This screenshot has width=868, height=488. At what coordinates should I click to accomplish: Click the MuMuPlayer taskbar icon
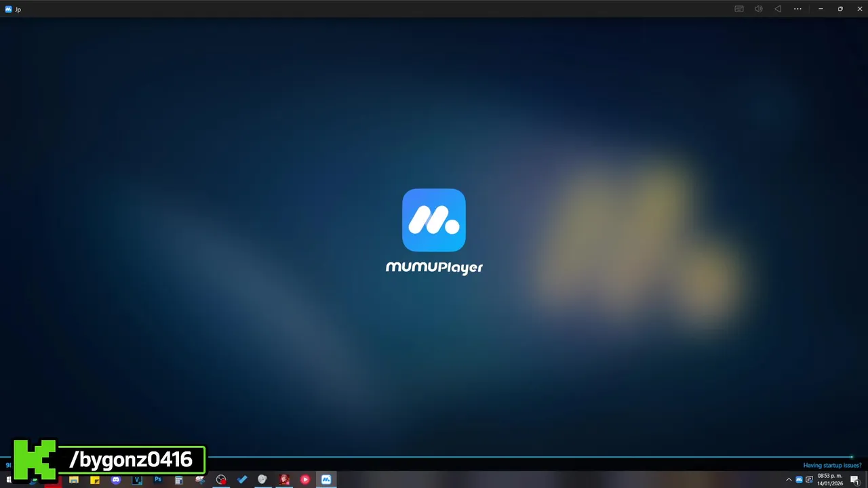pyautogui.click(x=326, y=480)
